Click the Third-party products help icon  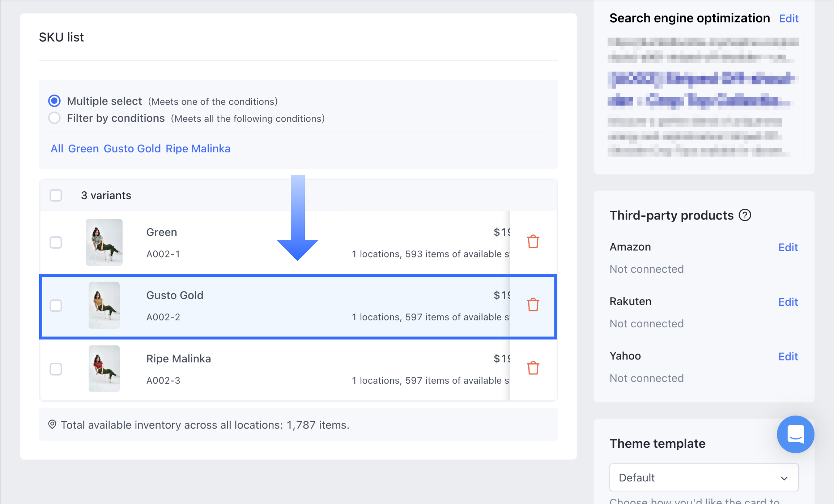[x=745, y=215]
